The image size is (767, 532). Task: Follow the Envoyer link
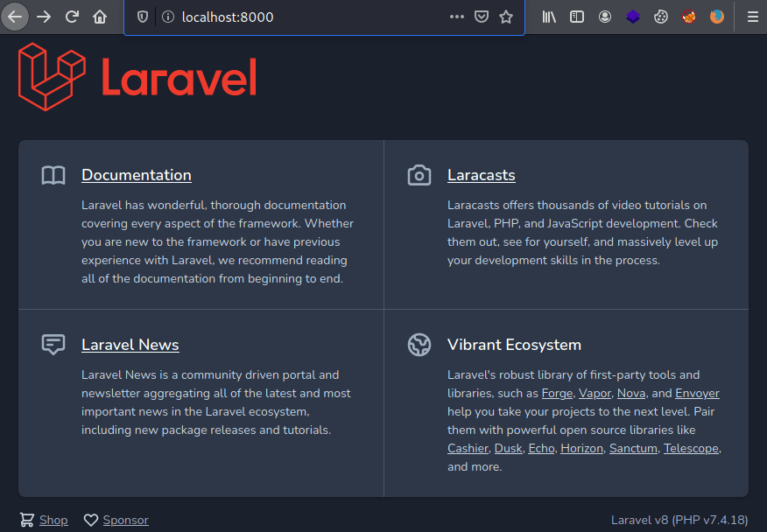click(x=697, y=393)
